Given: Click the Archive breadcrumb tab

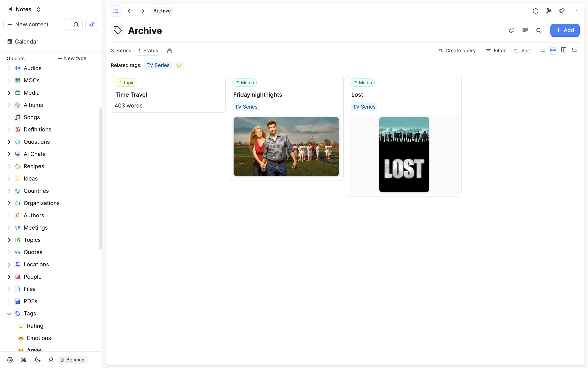Looking at the screenshot, I should 162,11.
